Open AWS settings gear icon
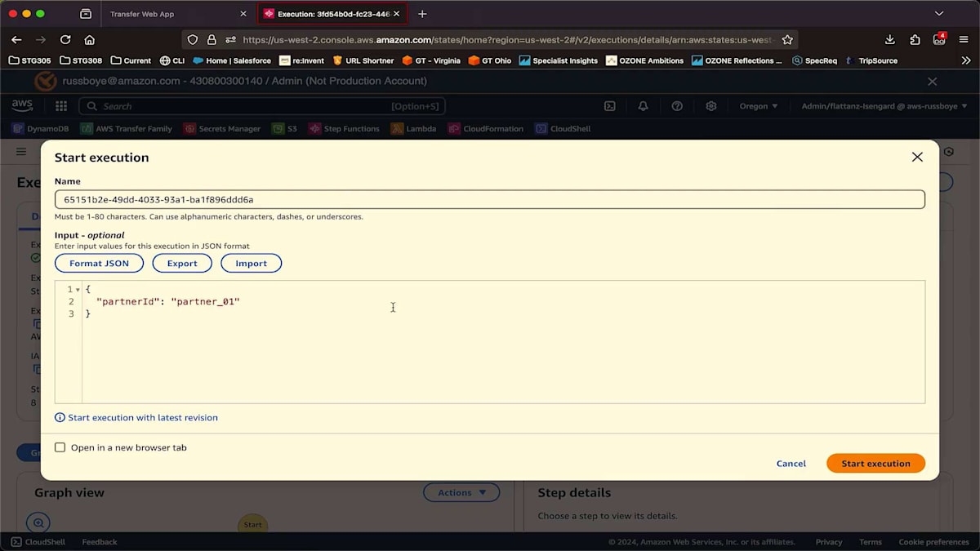980x551 pixels. 711,106
